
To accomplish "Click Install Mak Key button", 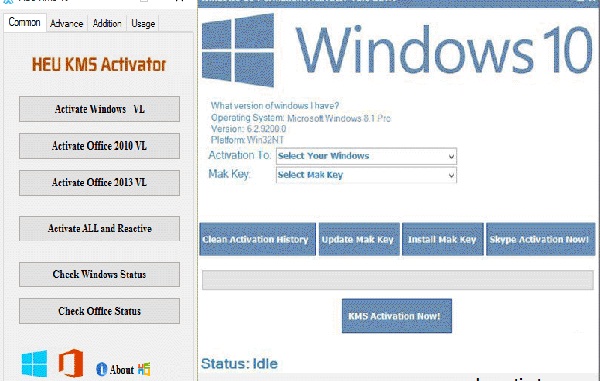I will [443, 239].
